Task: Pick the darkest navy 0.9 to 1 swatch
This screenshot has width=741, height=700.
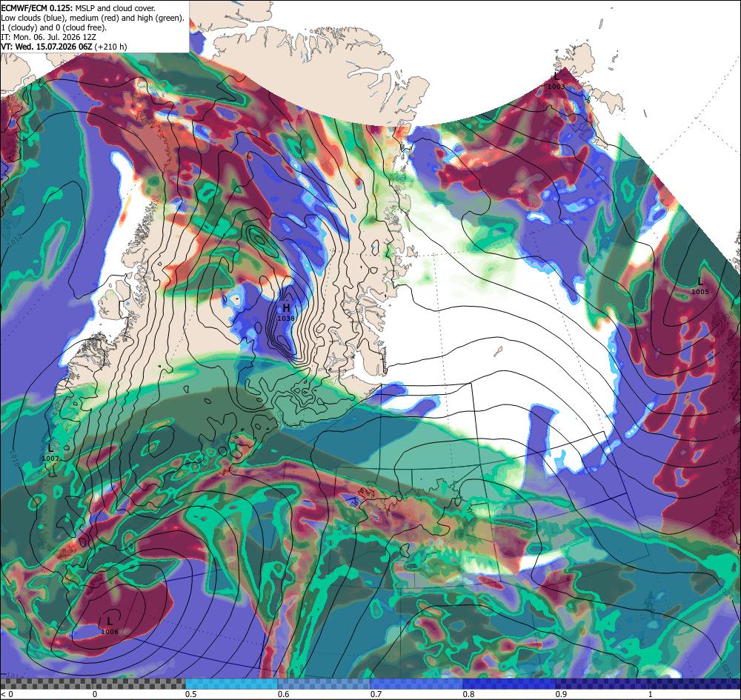Action: pyautogui.click(x=648, y=684)
